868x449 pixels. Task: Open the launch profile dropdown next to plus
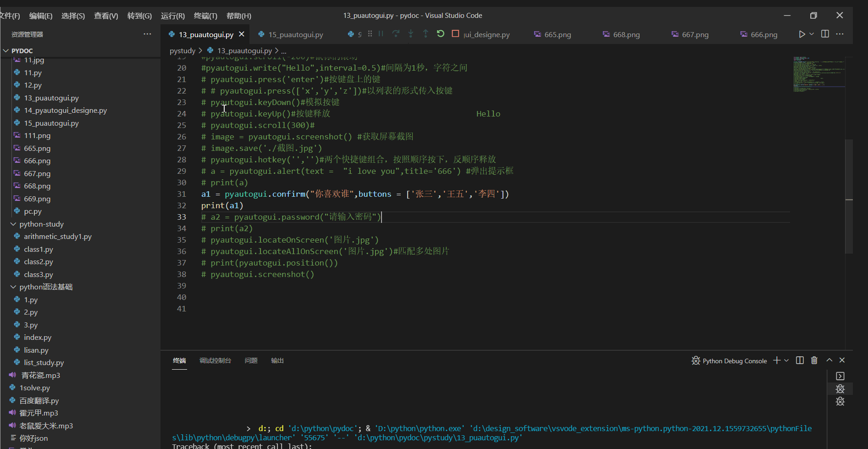[x=786, y=360]
